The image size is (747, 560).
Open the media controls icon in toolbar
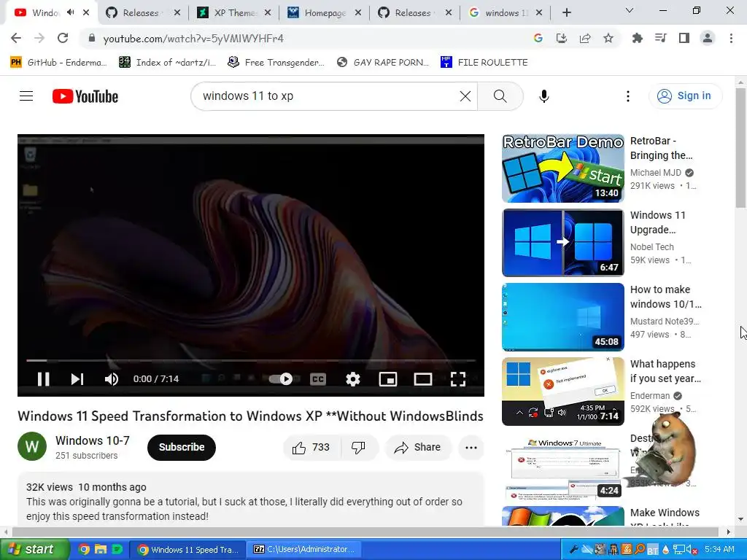(x=660, y=38)
